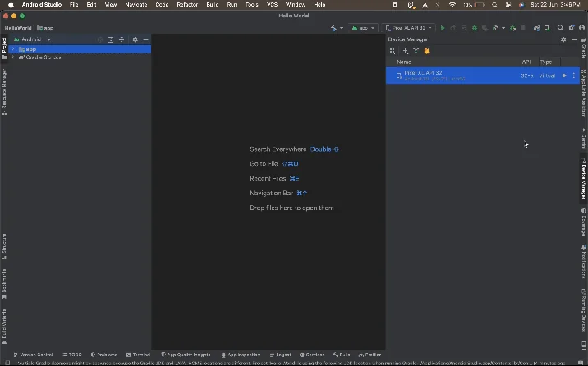Click Pair Devices Using Wi-Fi icon

point(416,51)
